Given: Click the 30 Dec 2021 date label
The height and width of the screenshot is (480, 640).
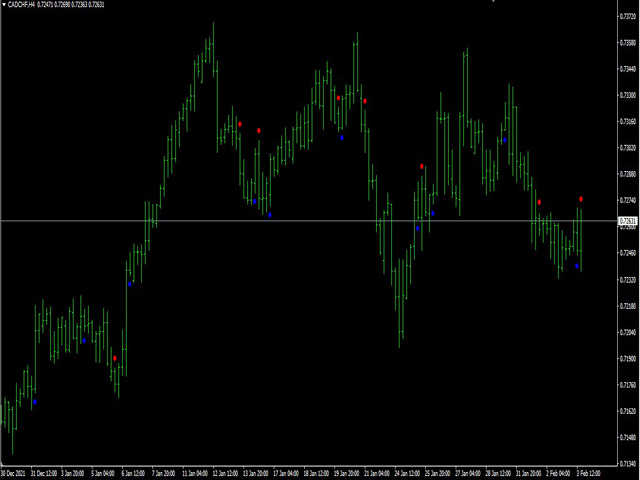Looking at the screenshot, I should [14, 473].
